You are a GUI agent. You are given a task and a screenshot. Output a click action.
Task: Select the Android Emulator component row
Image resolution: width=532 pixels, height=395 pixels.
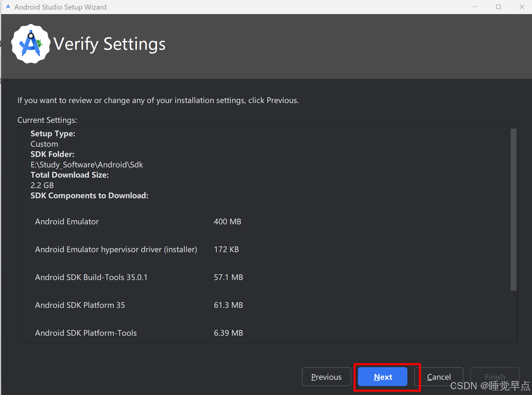coord(67,222)
